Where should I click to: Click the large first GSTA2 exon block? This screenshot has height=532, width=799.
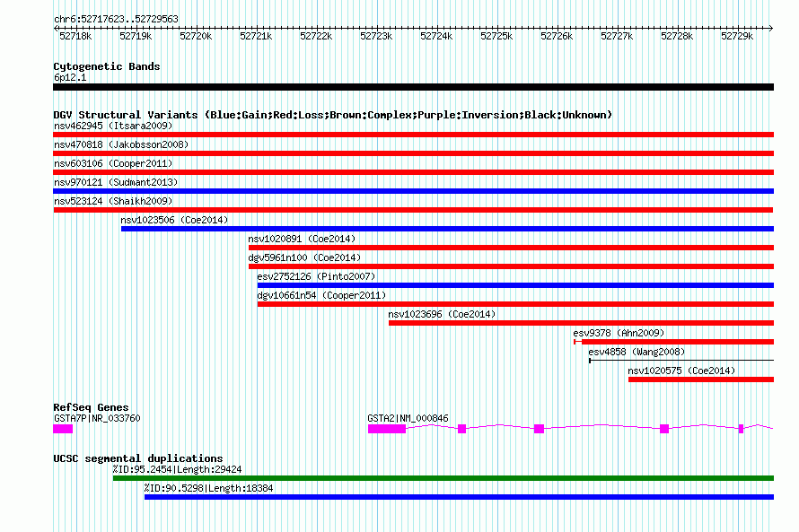click(387, 429)
